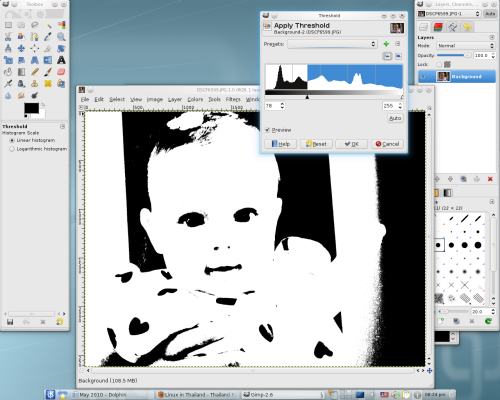Open the DSCF6599.JPG-1 image selector
The height and width of the screenshot is (400, 500).
click(x=449, y=14)
